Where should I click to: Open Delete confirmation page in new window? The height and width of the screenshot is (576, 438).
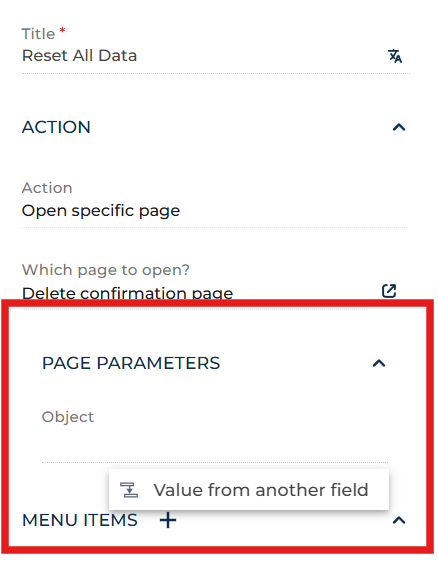(389, 291)
